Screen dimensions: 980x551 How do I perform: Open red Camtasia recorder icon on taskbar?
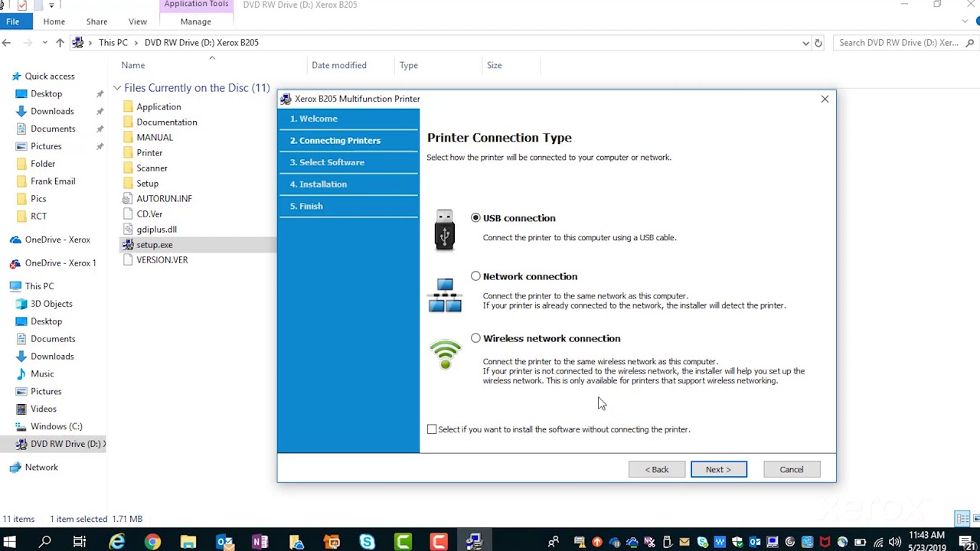[439, 542]
